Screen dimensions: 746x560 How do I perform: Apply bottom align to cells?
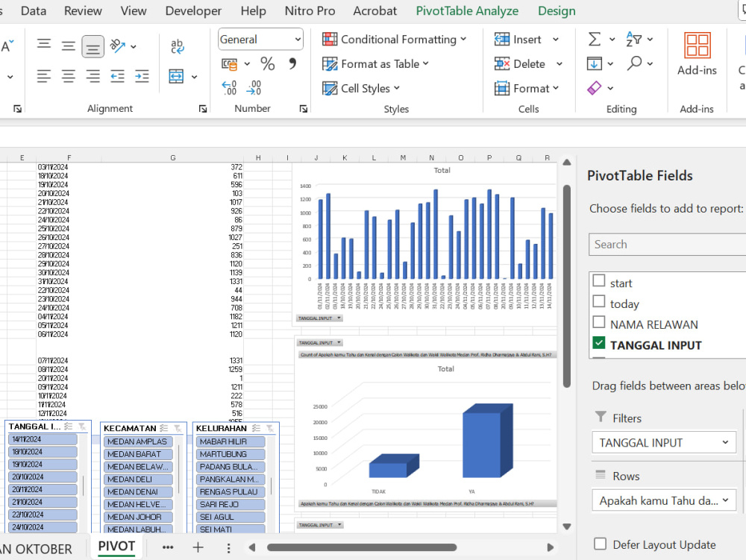coord(93,46)
